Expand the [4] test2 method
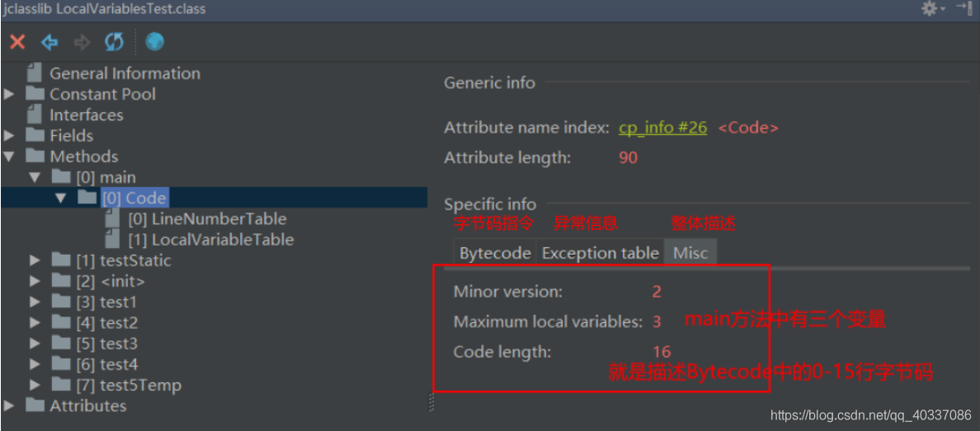Viewport: 980px width, 431px height. 35,323
